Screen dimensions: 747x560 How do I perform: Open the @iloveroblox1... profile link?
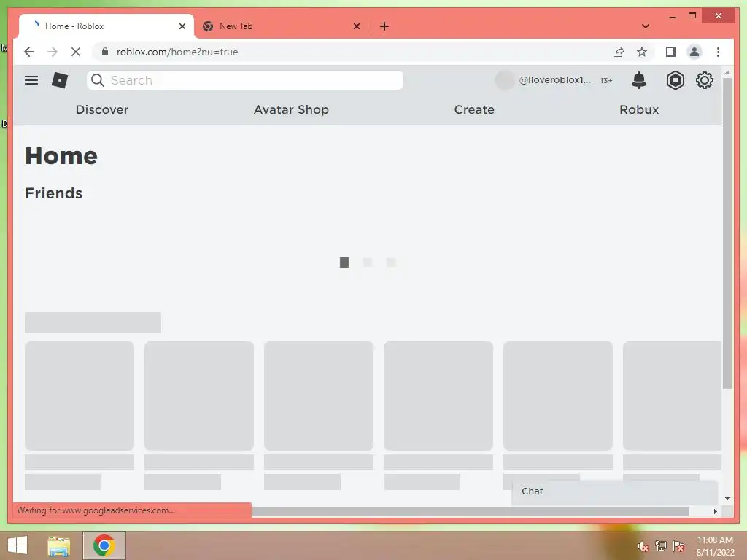tap(554, 80)
